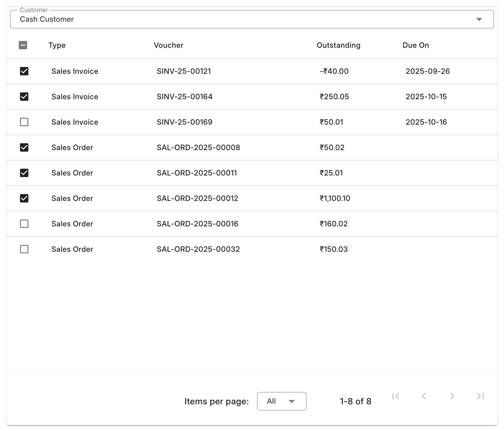Check the SINV-25-00169 row checkbox

(x=24, y=122)
